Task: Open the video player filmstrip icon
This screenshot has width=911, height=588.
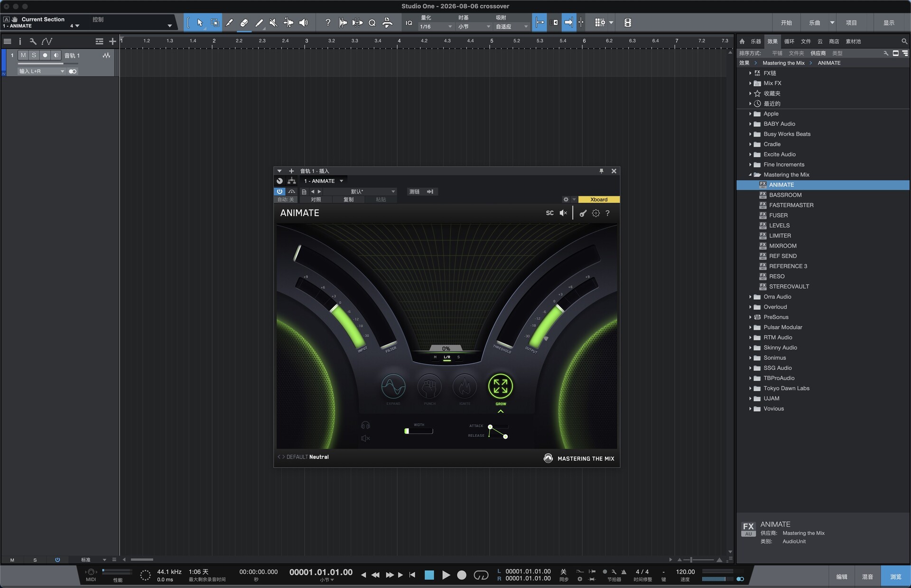Action: pyautogui.click(x=627, y=22)
